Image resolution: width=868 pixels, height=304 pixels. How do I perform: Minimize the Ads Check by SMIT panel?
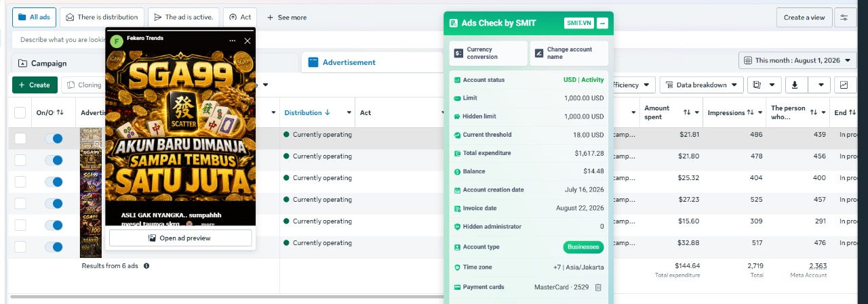pyautogui.click(x=603, y=23)
